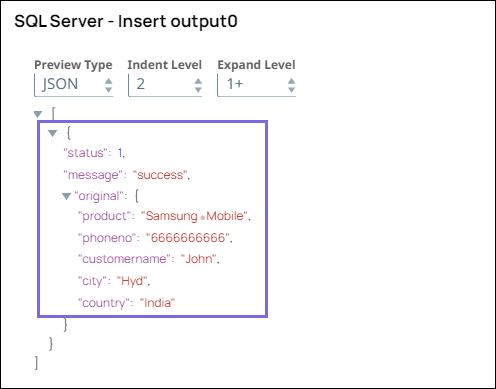Click the "product" key text

pyautogui.click(x=104, y=216)
